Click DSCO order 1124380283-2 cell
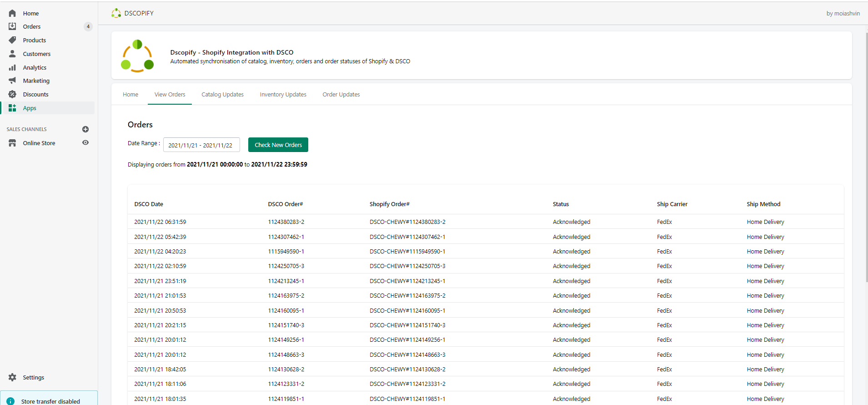This screenshot has width=868, height=405. tap(286, 222)
